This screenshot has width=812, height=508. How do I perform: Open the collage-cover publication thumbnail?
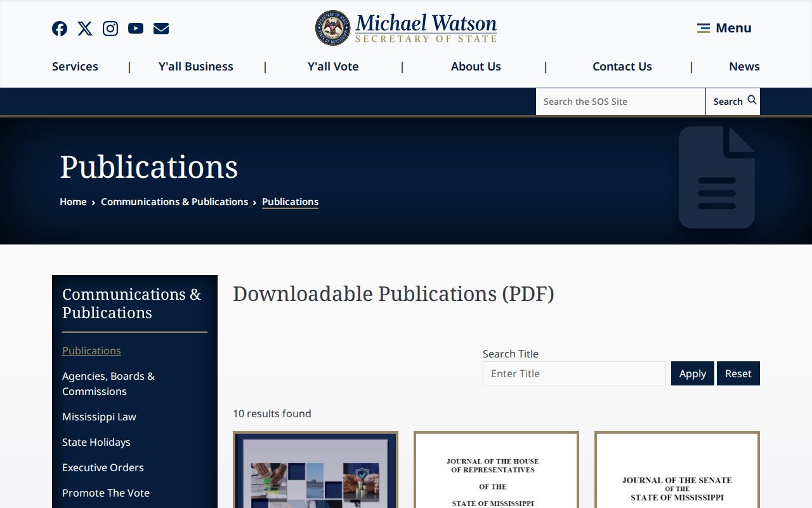[x=315, y=470]
